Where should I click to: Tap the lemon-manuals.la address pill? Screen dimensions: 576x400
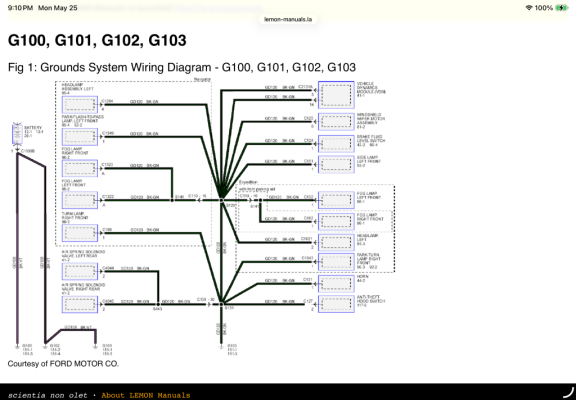pos(288,19)
